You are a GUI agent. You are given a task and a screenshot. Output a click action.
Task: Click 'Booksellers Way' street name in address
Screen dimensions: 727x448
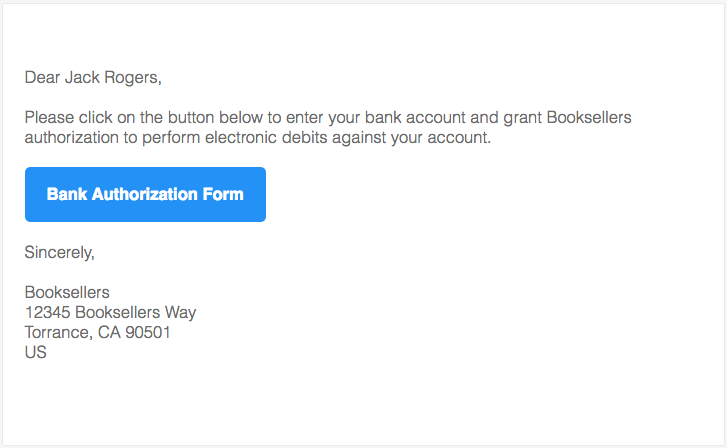(x=136, y=312)
